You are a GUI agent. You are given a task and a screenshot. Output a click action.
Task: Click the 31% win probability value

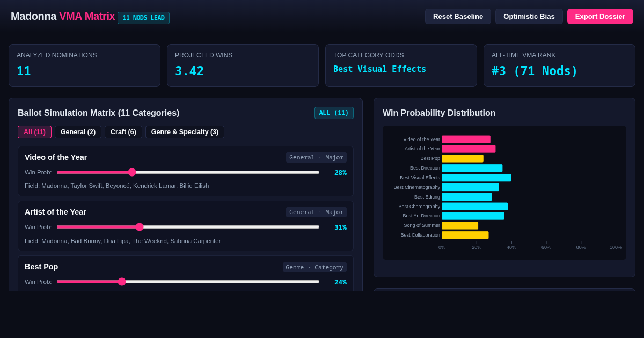[340, 227]
